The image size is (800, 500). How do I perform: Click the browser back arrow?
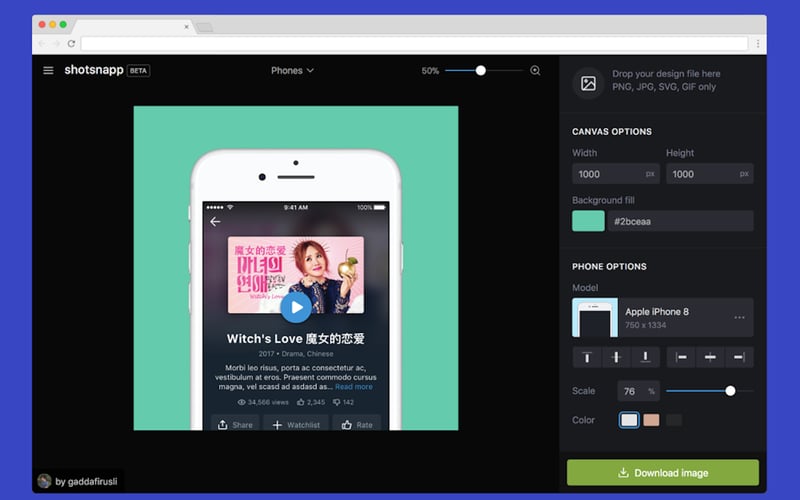tap(42, 44)
